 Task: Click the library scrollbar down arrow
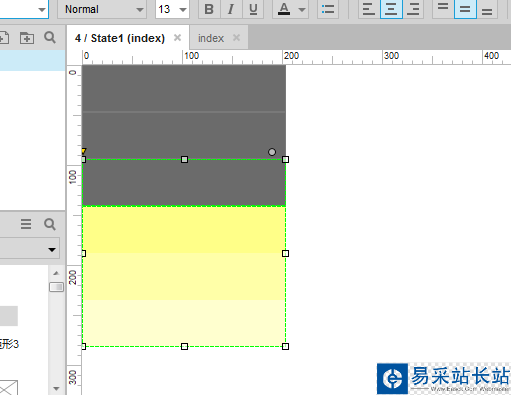coord(56,389)
